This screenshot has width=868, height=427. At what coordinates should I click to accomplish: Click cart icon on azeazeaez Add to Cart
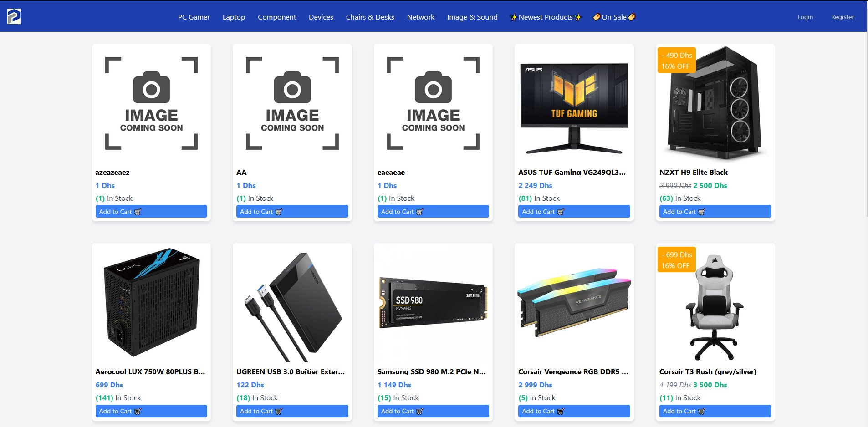(x=138, y=212)
